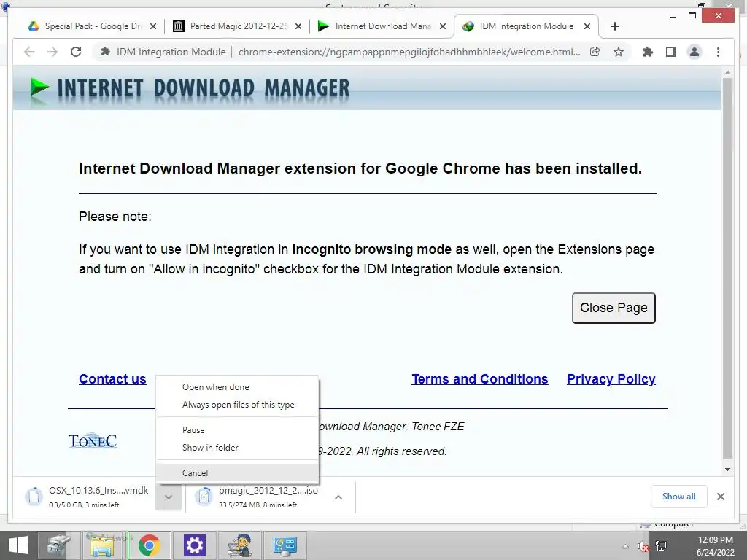747x560 pixels.
Task: Open the purple gear app on the taskbar
Action: pyautogui.click(x=194, y=545)
